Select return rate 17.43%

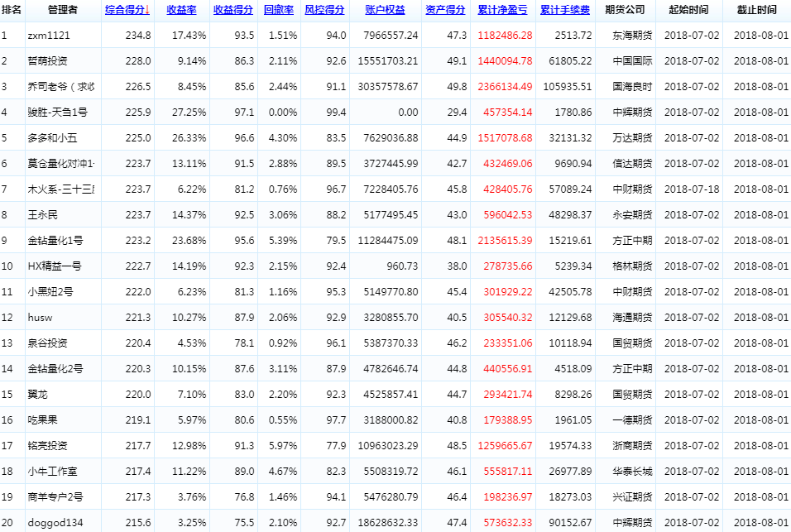pos(189,36)
